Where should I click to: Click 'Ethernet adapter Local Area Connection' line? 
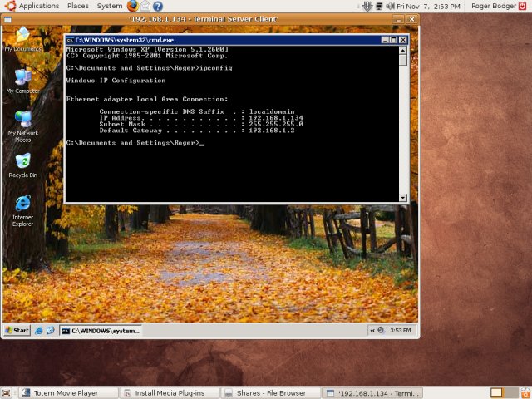coord(147,99)
